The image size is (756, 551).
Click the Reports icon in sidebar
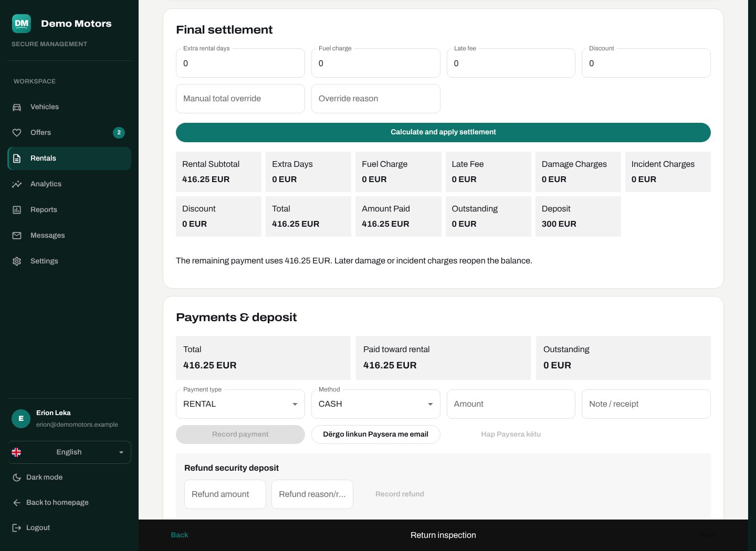17,210
